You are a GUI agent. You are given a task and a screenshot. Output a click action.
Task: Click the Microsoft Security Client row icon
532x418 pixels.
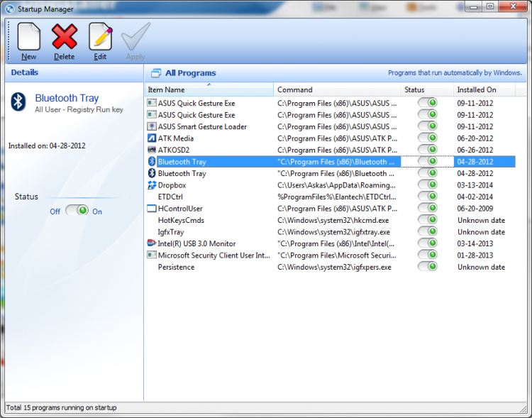tap(152, 255)
